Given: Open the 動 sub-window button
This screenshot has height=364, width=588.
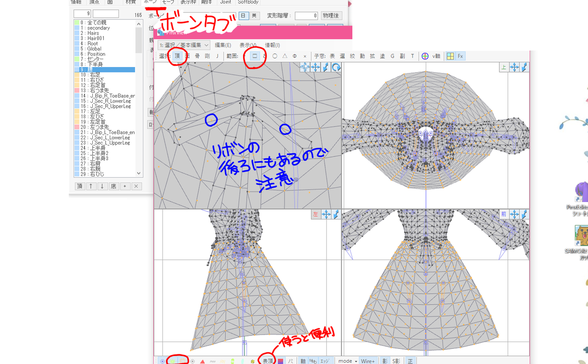Looking at the screenshot, I should tap(362, 56).
